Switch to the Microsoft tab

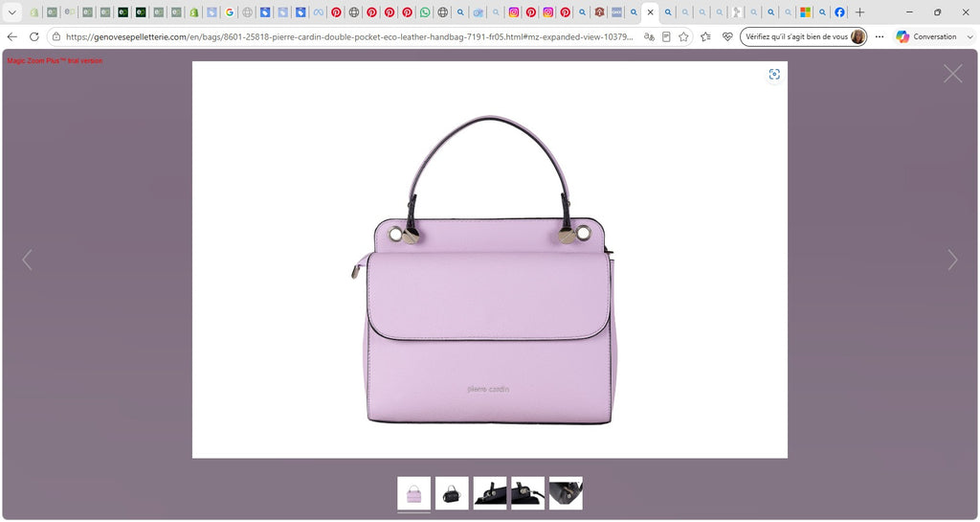click(x=805, y=11)
